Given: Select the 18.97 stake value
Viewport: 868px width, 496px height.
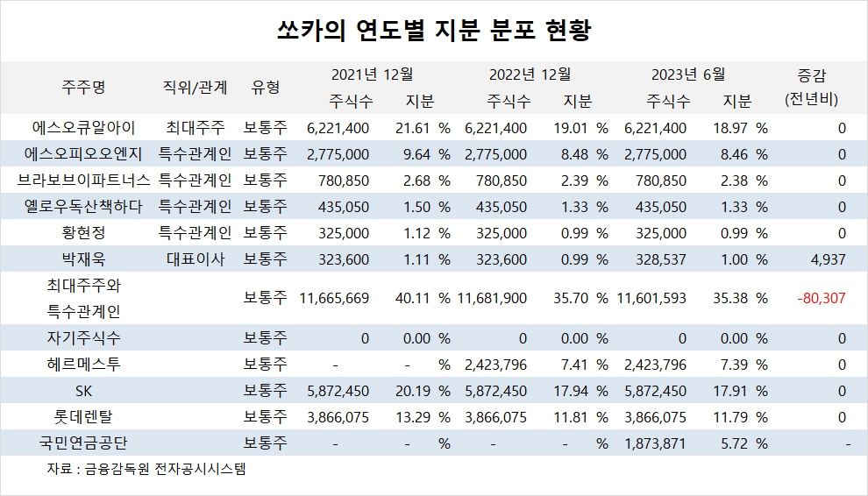Looking at the screenshot, I should pos(730,129).
